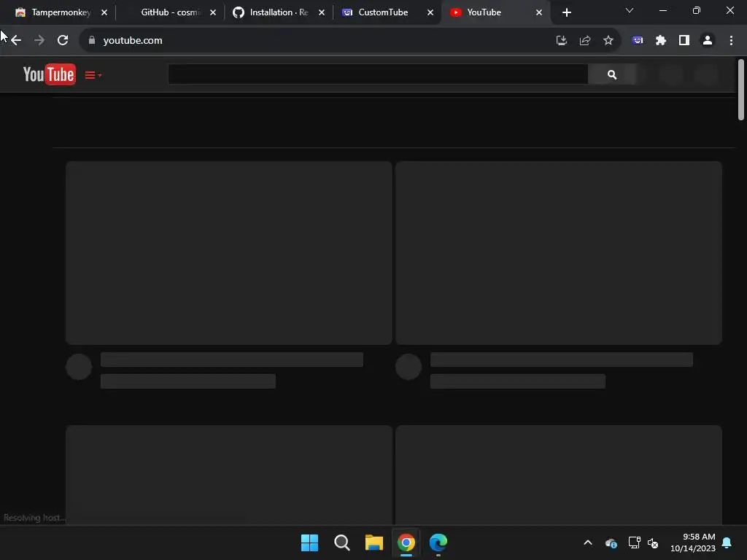Click the OneDrive cloud tray icon

tap(611, 542)
